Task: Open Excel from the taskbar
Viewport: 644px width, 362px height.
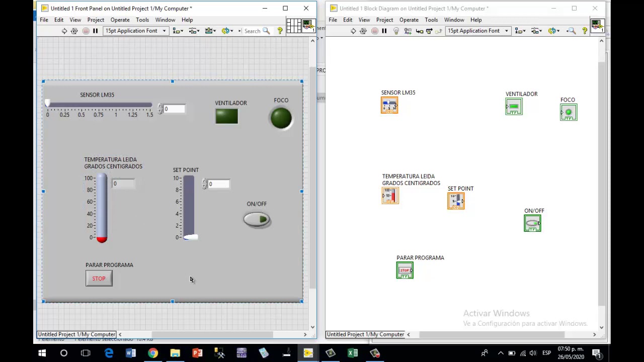Action: click(352, 353)
